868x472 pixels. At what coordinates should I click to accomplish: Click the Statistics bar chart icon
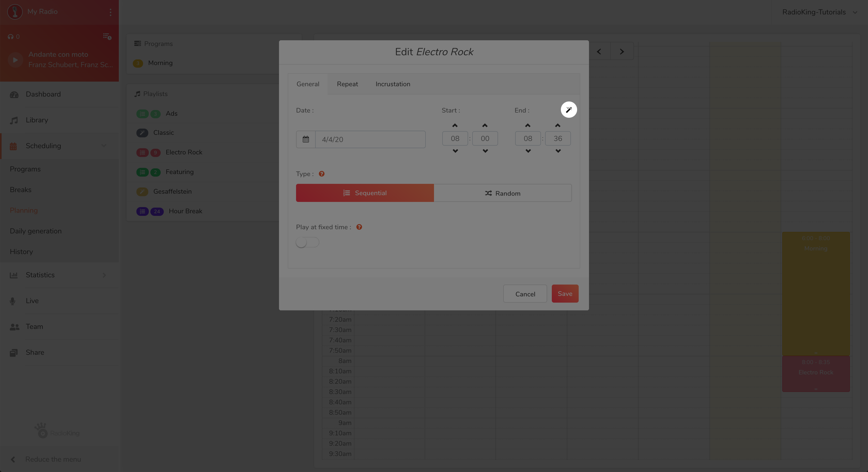coord(13,275)
